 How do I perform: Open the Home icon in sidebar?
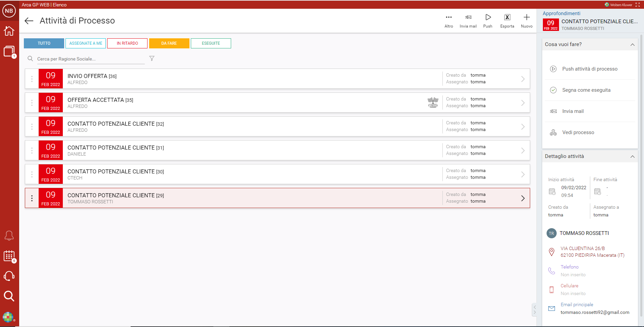9,31
